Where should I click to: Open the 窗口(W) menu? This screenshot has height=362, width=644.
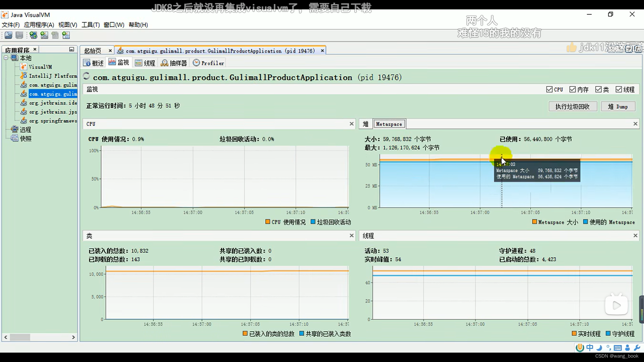point(114,25)
